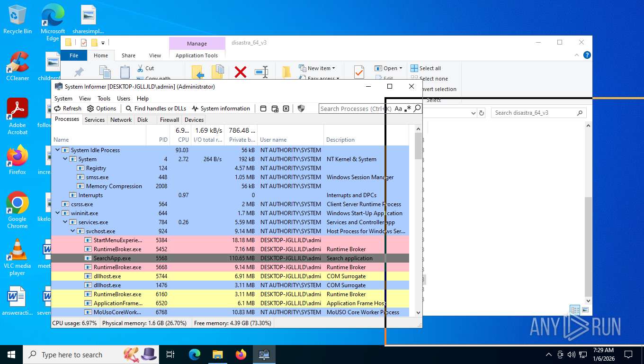Click the Search disastra_64_v3 field
The height and width of the screenshot is (364, 644).
point(538,113)
